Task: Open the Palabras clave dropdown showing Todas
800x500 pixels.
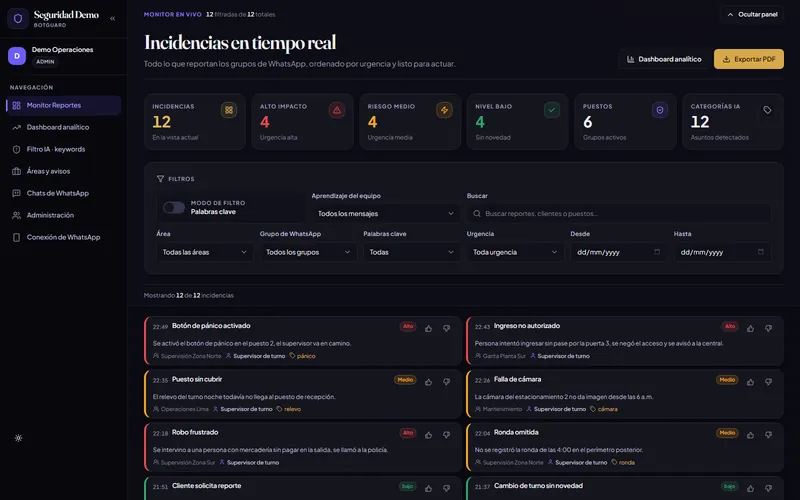Action: (x=412, y=252)
